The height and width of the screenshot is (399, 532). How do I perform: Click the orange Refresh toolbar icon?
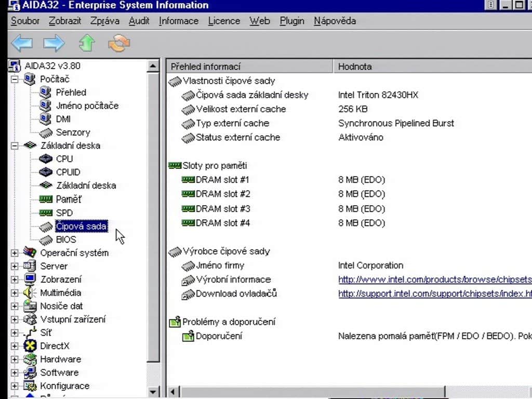pyautogui.click(x=119, y=43)
